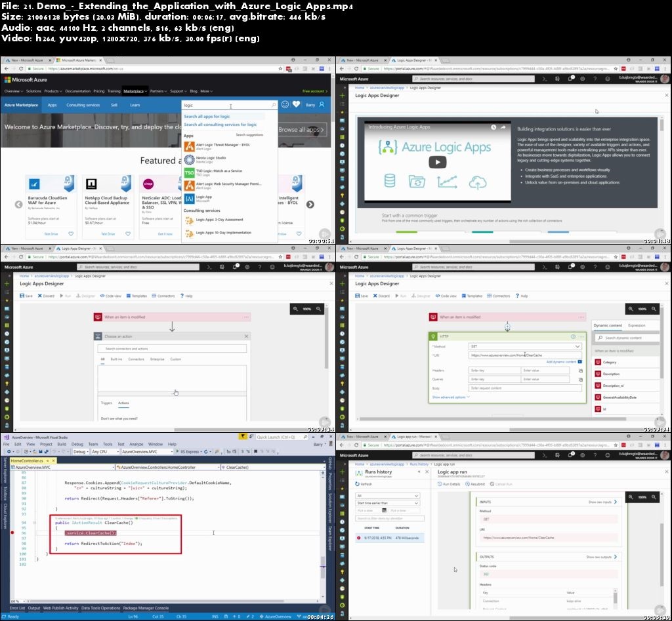672x621 pixels.
Task: Toggle the pin on HomeController.cs tab
Action: 47,460
